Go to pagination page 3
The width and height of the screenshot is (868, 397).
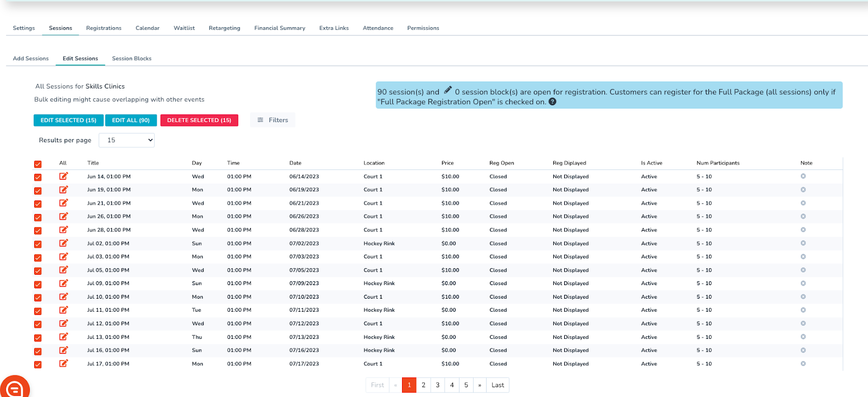click(x=438, y=385)
